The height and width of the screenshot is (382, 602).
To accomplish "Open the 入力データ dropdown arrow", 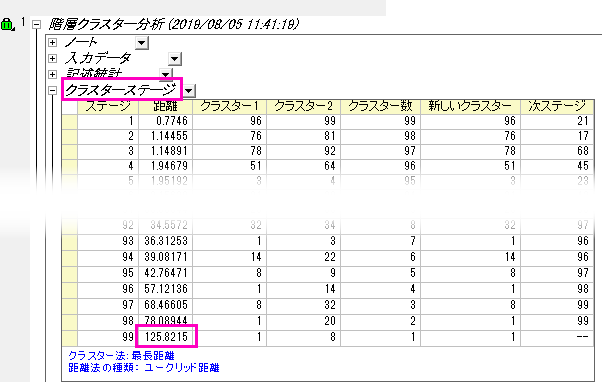I will 174,59.
